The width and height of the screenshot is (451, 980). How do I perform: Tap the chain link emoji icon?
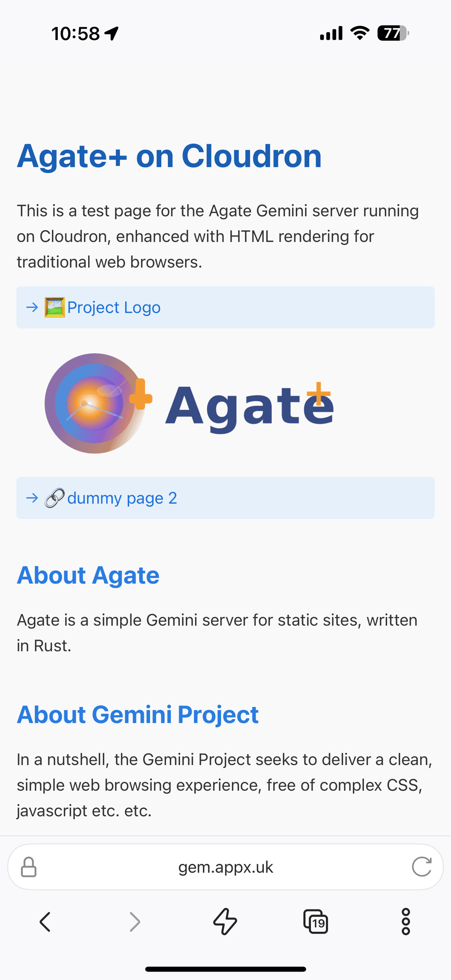[x=55, y=498]
